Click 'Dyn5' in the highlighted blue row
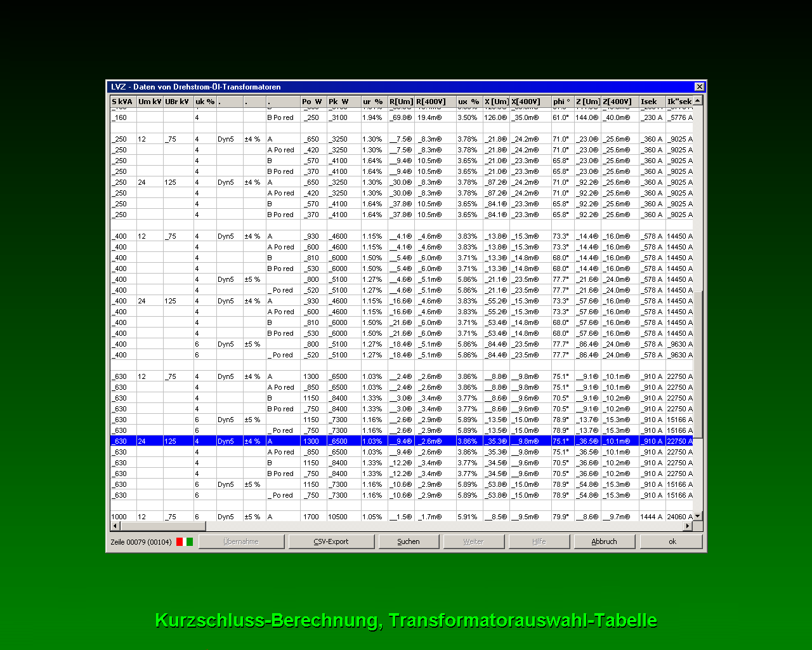812x650 pixels. pos(226,441)
